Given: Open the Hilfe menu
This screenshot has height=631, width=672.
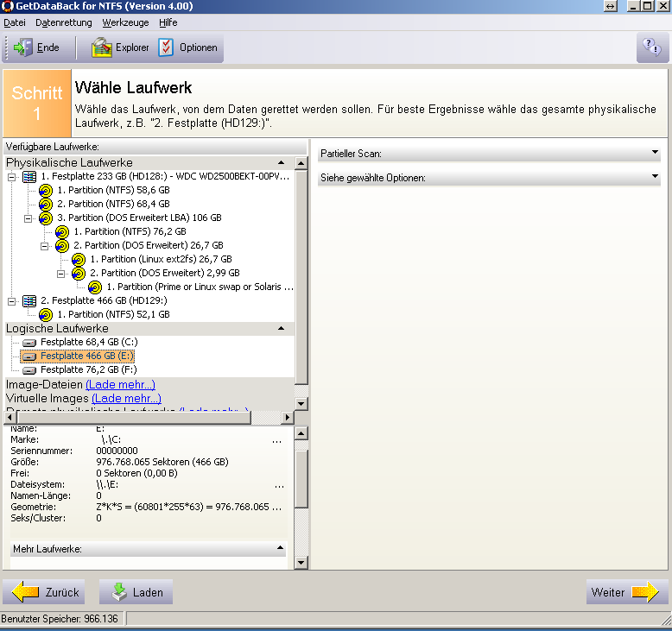Looking at the screenshot, I should coord(168,22).
